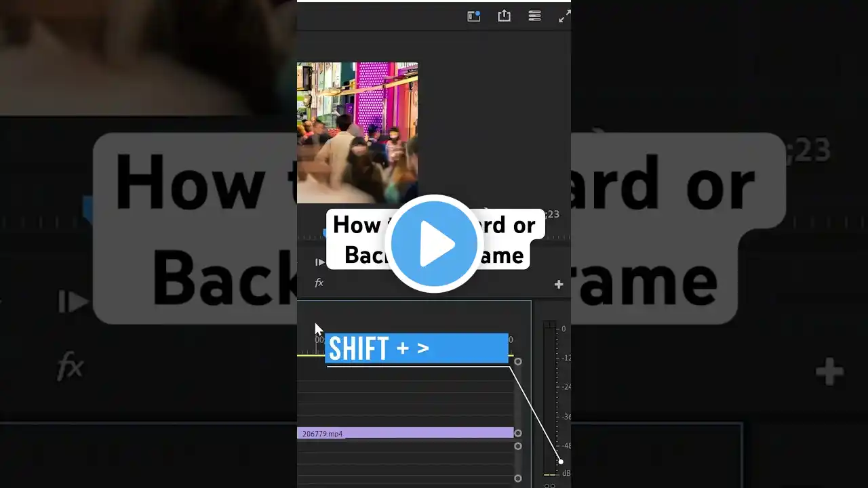Click the large blue play button
Screen dimensions: 868x488
(x=434, y=244)
